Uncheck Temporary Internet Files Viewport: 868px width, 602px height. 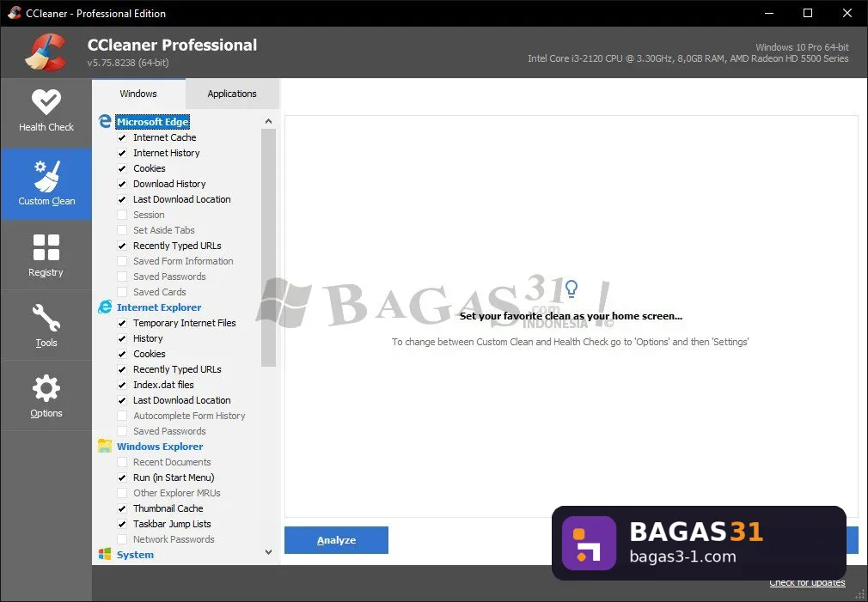122,323
